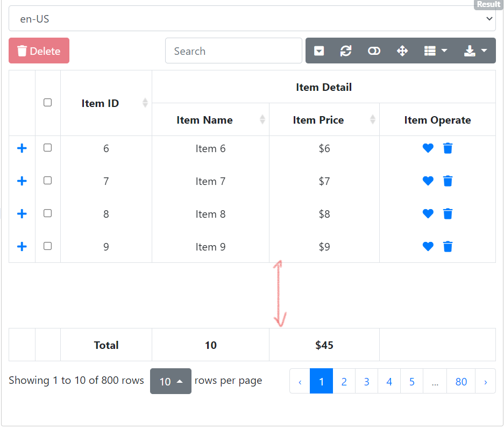Open the rows per page dropdown showing 10
The height and width of the screenshot is (429, 504).
pos(171,381)
